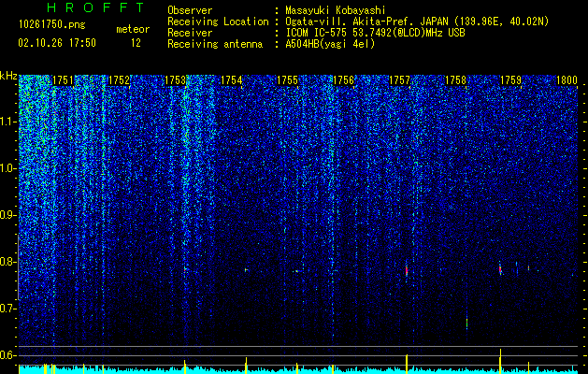Image resolution: width=588 pixels, height=374 pixels.
Task: Click the 'Receiver' field label
Action: tap(190, 33)
